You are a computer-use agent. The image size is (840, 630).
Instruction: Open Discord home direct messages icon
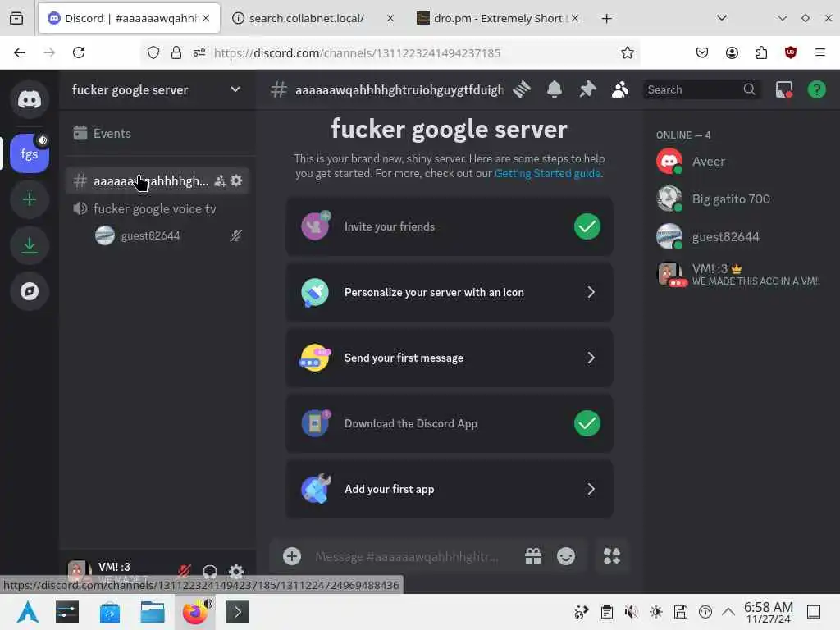30,99
